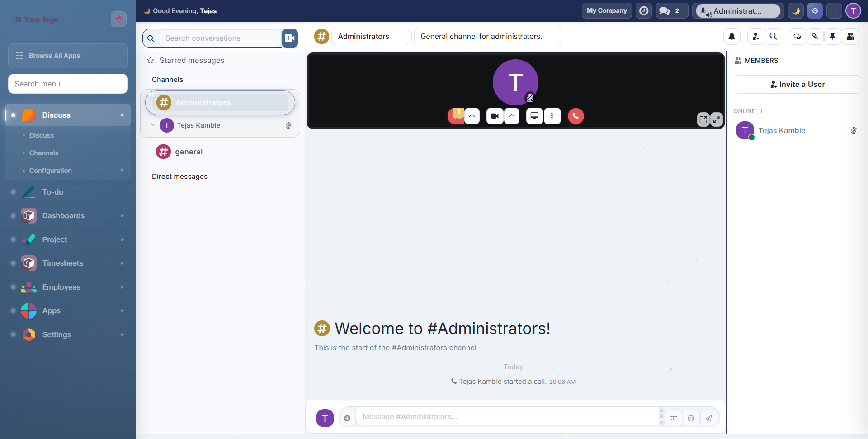Viewport: 868px width, 439px height.
Task: Click Browse All Apps button
Action: click(68, 56)
